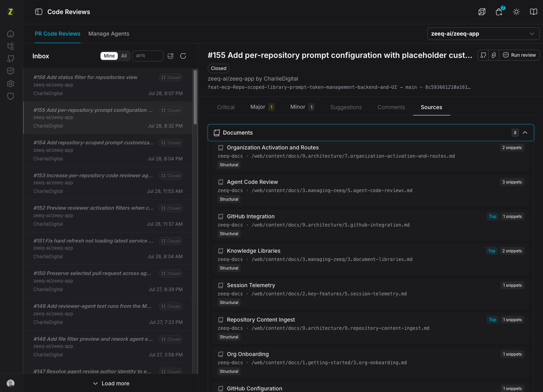This screenshot has height=392, width=543.
Task: Click the Closed badge on PR #156
Action: [x=171, y=77]
